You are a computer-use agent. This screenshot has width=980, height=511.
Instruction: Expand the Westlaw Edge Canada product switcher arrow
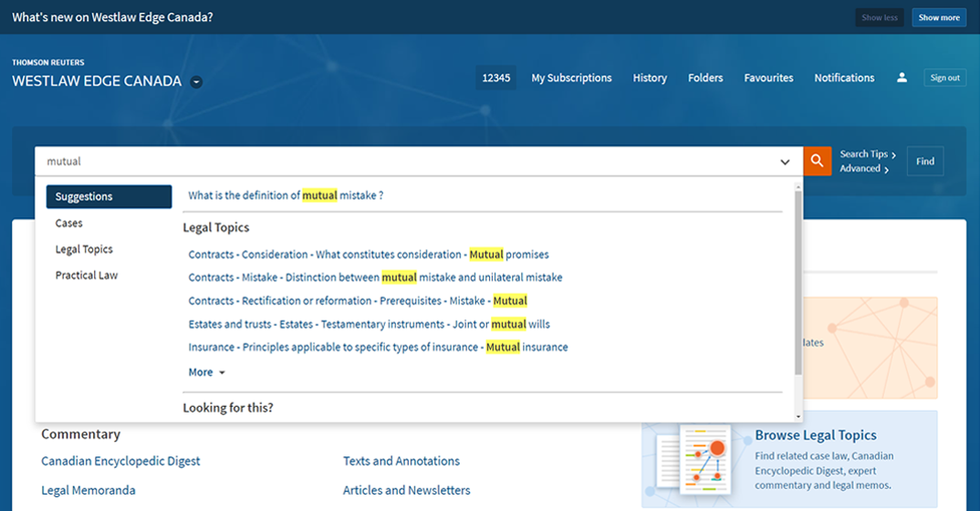click(x=196, y=82)
